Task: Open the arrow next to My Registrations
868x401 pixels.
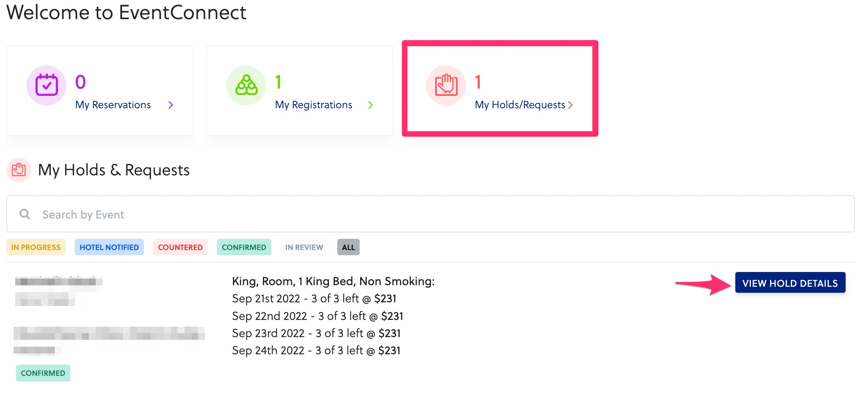Action: (370, 105)
